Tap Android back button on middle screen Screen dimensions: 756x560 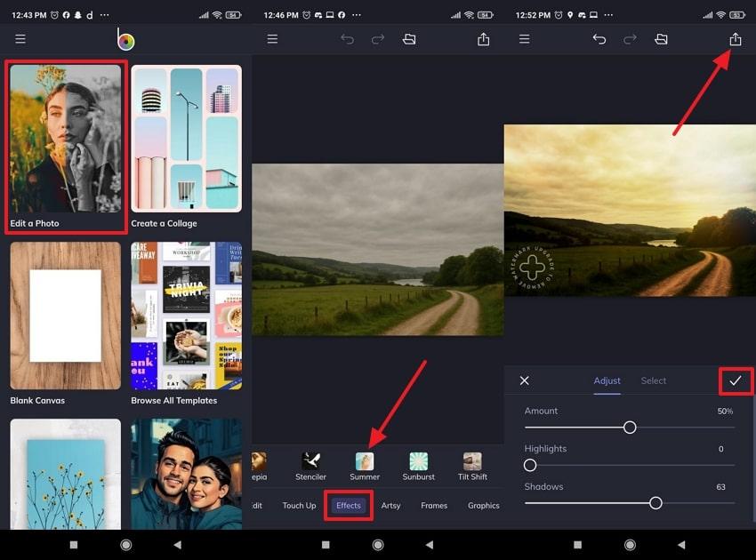click(430, 545)
